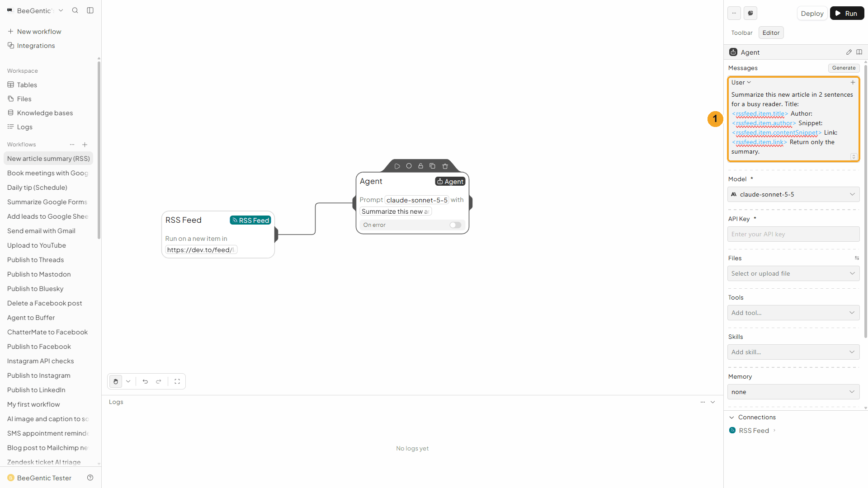The height and width of the screenshot is (488, 868).
Task: Add a message with the plus icon
Action: tap(853, 82)
